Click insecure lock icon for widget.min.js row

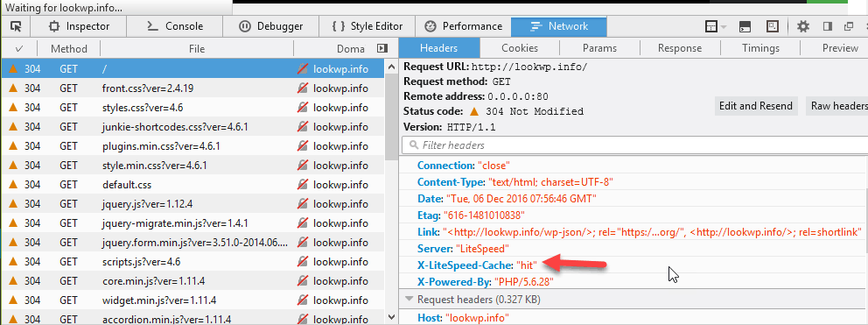point(302,300)
